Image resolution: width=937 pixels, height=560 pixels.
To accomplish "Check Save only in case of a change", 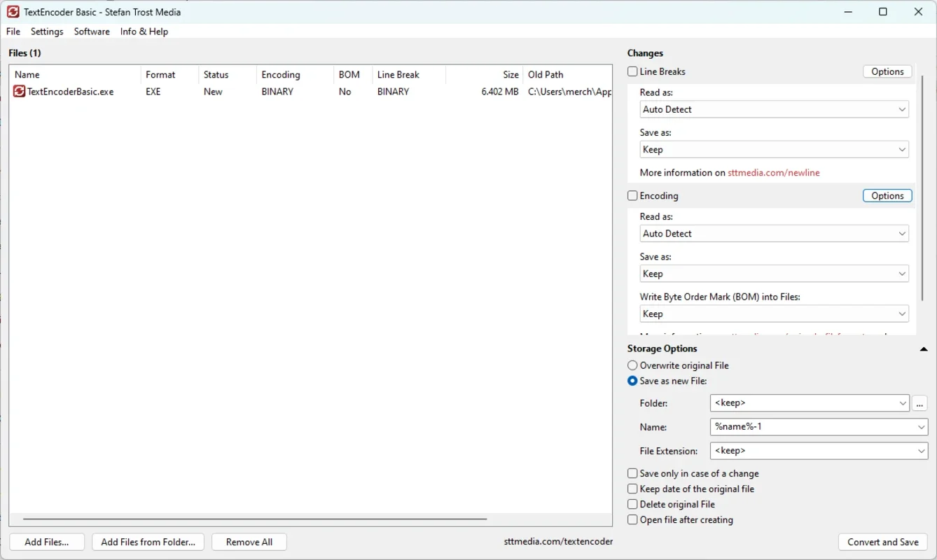I will [x=633, y=474].
